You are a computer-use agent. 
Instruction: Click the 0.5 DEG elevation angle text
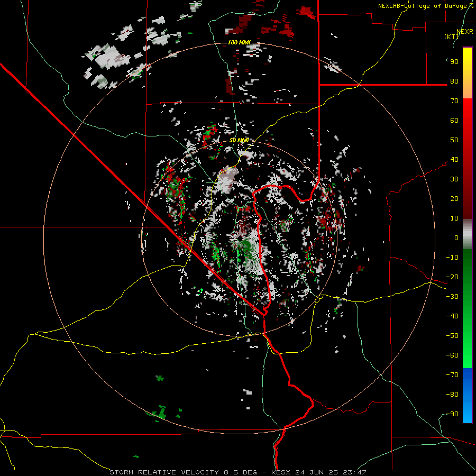tap(241, 472)
